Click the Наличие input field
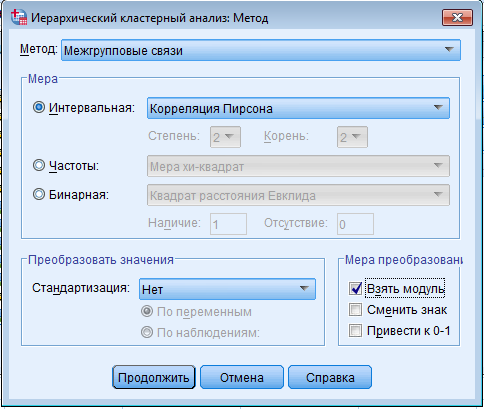Viewport: 484px width, 409px height. [228, 224]
